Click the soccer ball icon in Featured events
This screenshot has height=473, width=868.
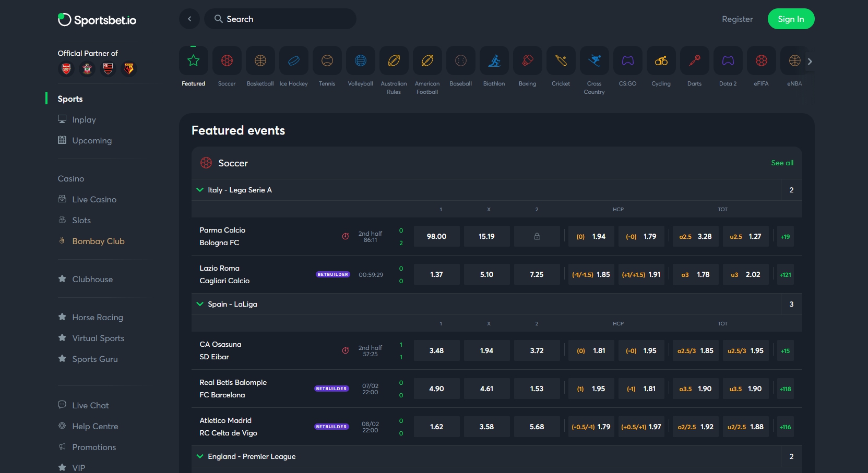206,163
